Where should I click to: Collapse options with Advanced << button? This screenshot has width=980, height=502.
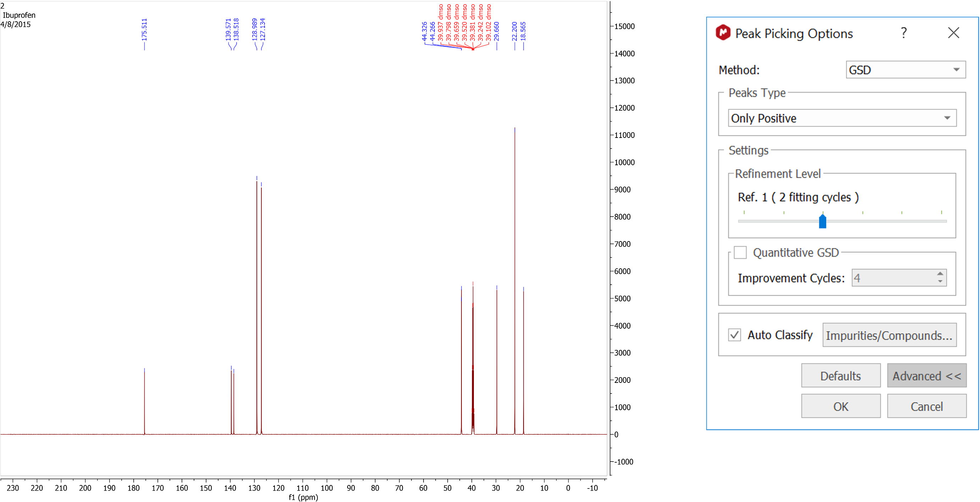coord(927,376)
